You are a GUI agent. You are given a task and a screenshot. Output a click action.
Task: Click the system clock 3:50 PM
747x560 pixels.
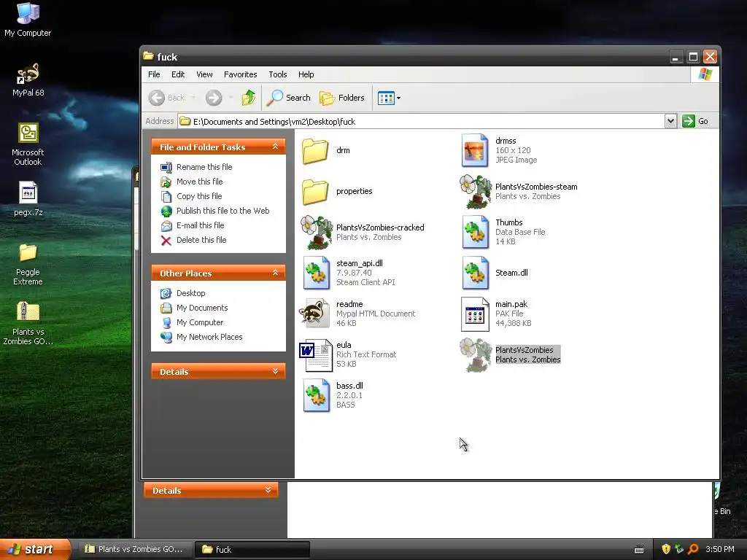tap(720, 550)
